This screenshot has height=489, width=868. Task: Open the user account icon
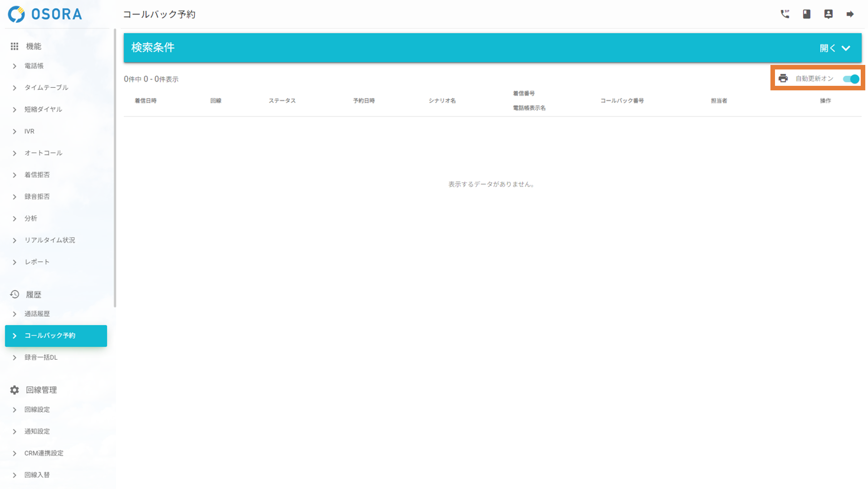[x=828, y=14]
